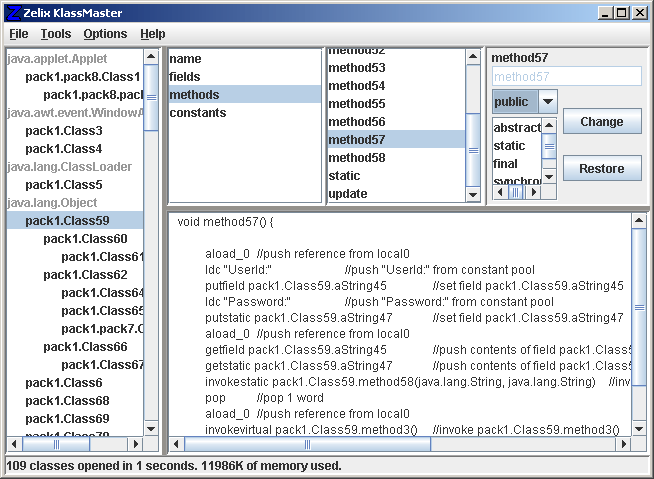Click the bytecode pane scroll right arrow

click(x=624, y=444)
